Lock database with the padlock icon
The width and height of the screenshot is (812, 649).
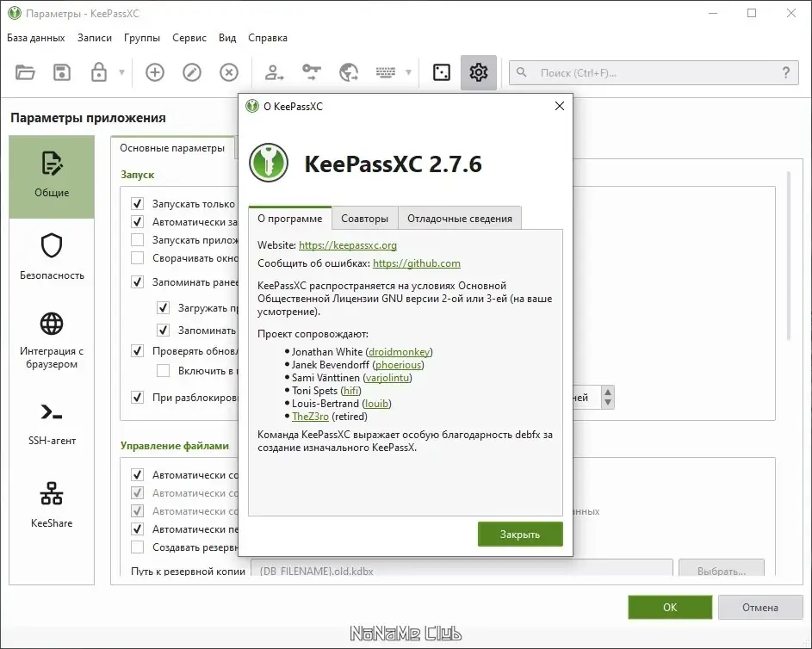click(x=98, y=72)
